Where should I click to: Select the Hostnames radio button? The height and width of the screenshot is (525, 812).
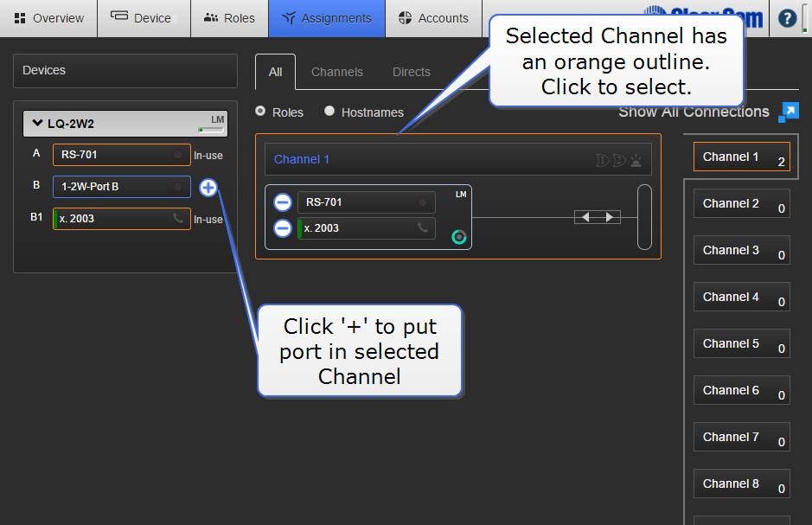pos(329,112)
